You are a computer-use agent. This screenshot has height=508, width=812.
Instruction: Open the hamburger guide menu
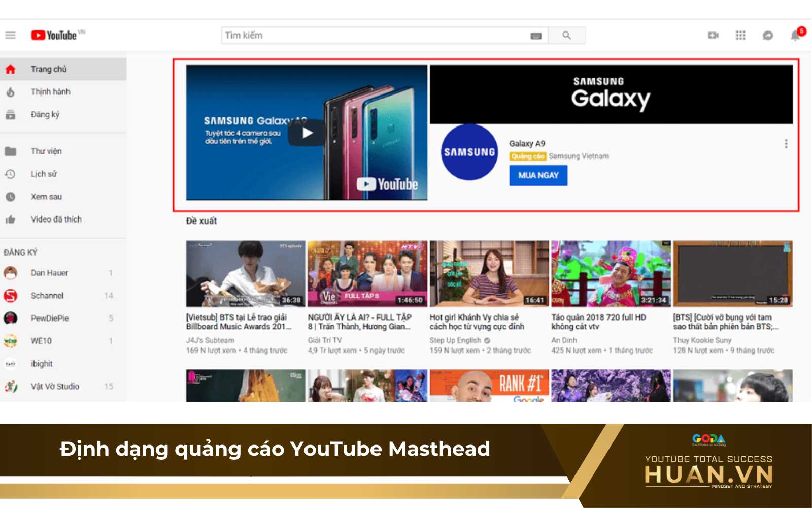[x=10, y=35]
